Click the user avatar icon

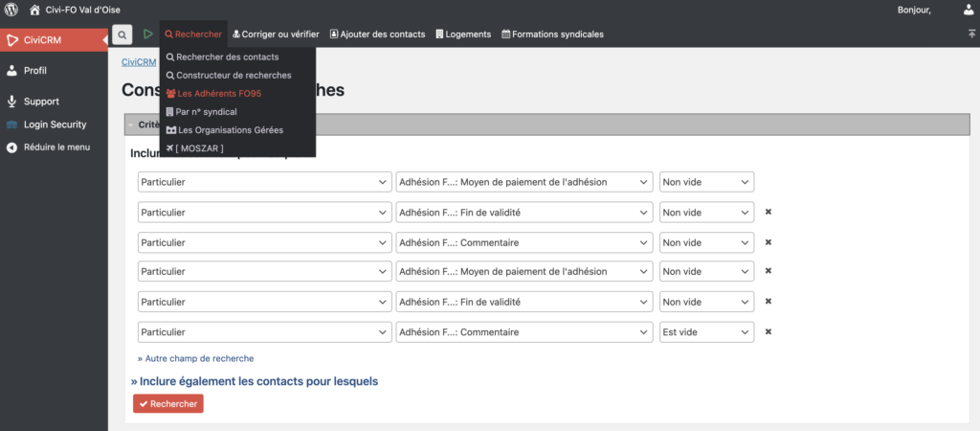point(967,10)
